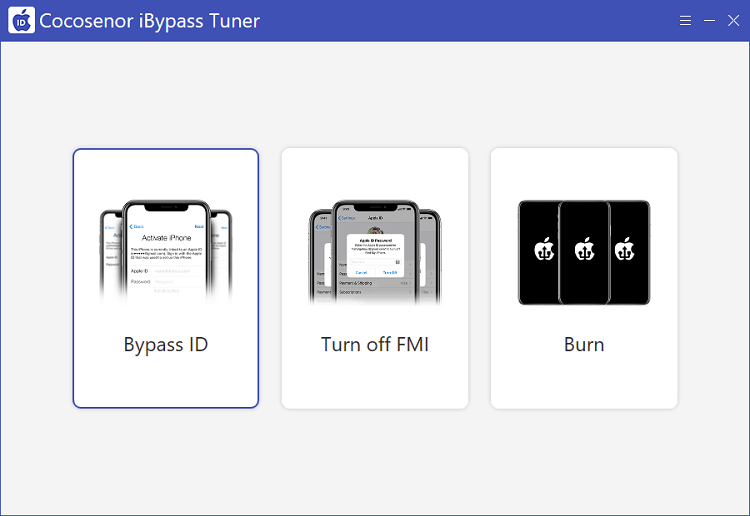Screen dimensions: 750x516
Task: Click the black phones Burn illustration
Action: 584,253
